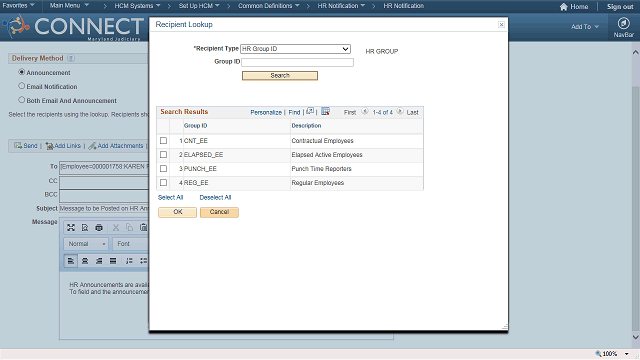Click the Home house icon

click(x=564, y=7)
